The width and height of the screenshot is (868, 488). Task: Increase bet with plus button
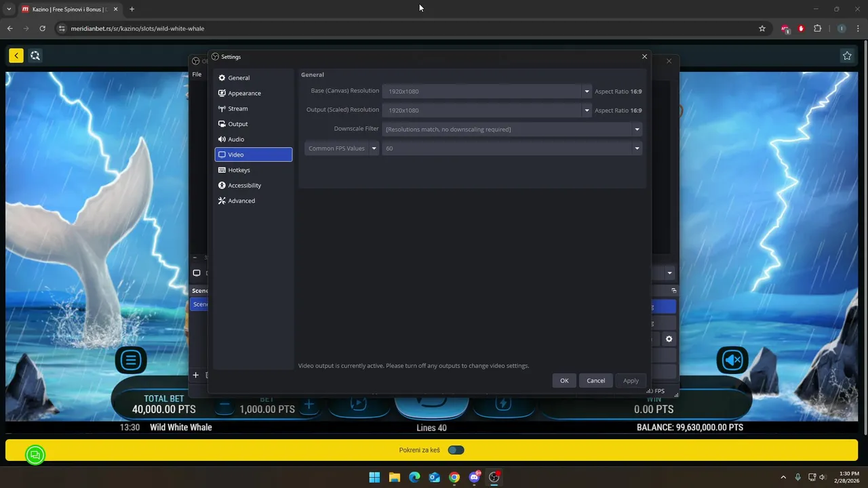(x=309, y=405)
